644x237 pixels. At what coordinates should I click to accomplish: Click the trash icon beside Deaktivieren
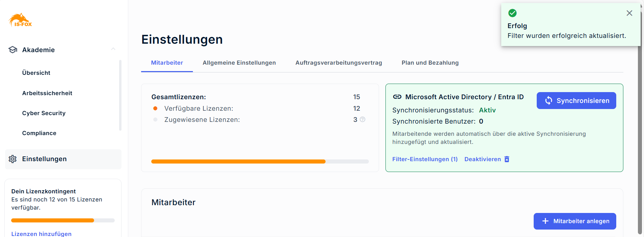tap(507, 159)
